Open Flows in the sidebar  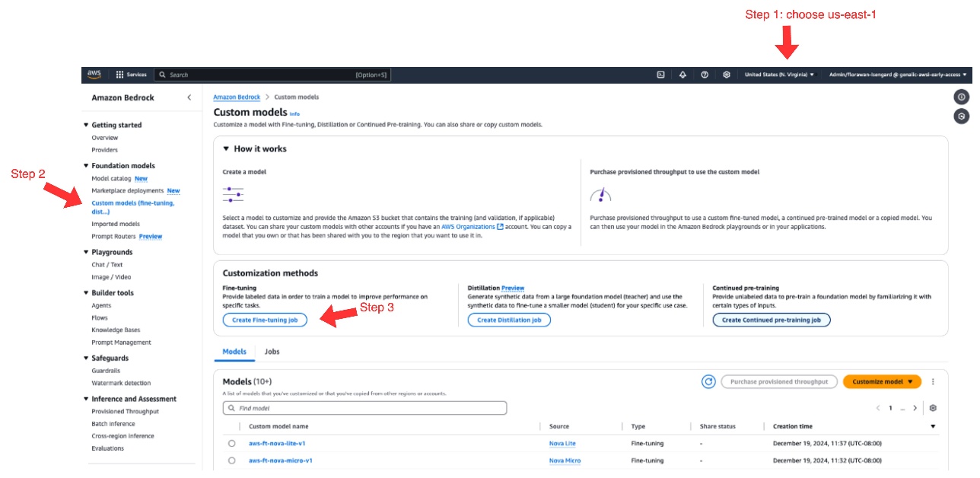point(100,317)
